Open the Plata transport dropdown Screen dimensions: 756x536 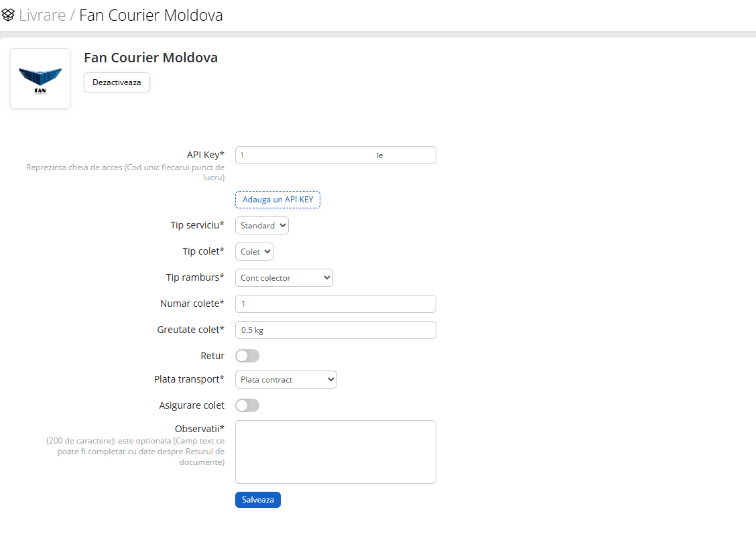click(286, 379)
